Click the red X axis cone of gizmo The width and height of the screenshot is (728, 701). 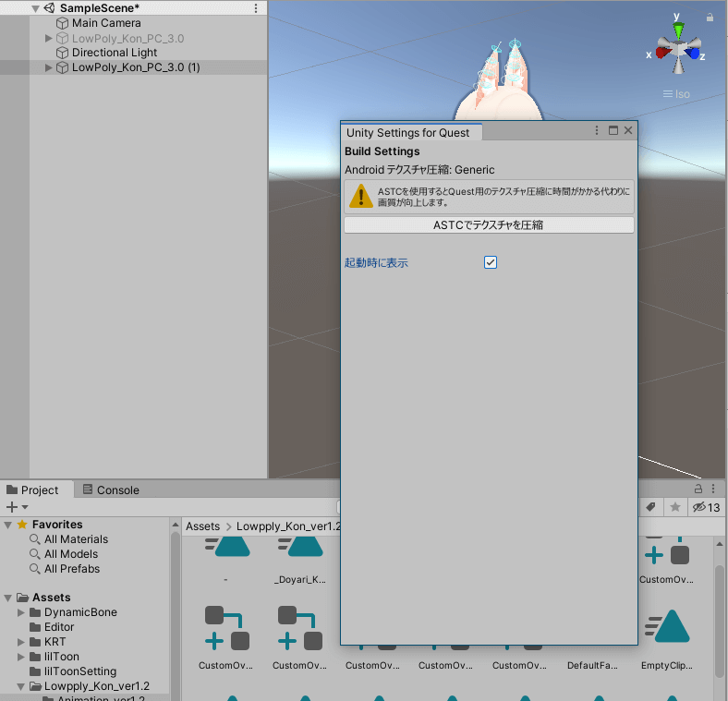tap(662, 53)
